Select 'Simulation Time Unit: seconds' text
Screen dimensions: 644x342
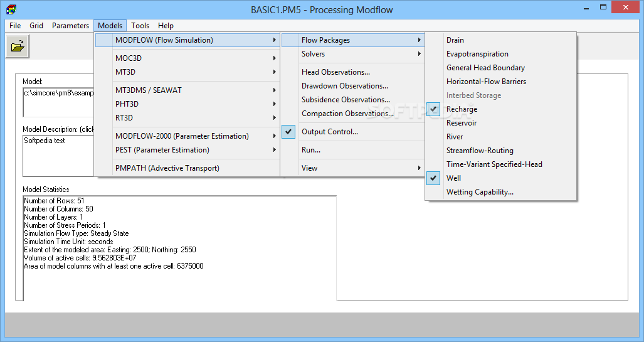pos(68,242)
